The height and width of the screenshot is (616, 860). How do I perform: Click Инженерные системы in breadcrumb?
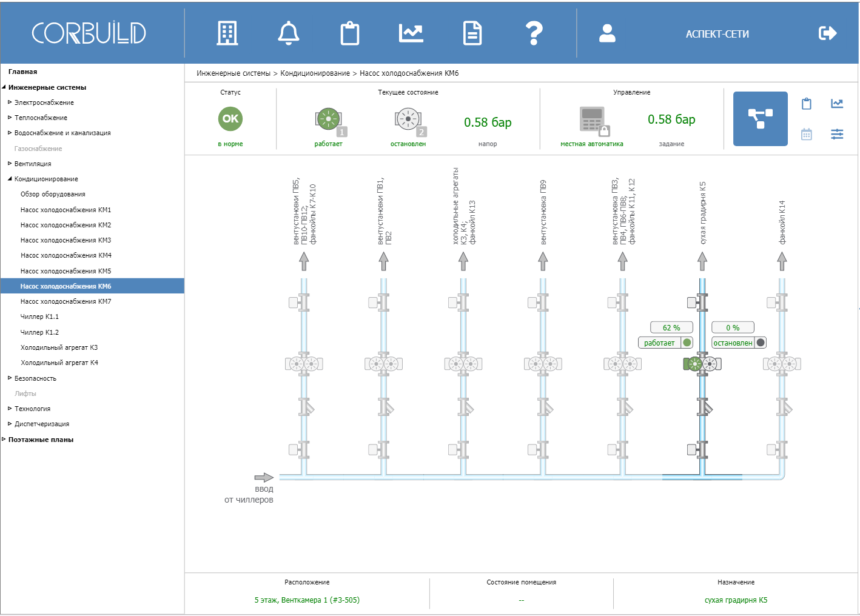(233, 73)
